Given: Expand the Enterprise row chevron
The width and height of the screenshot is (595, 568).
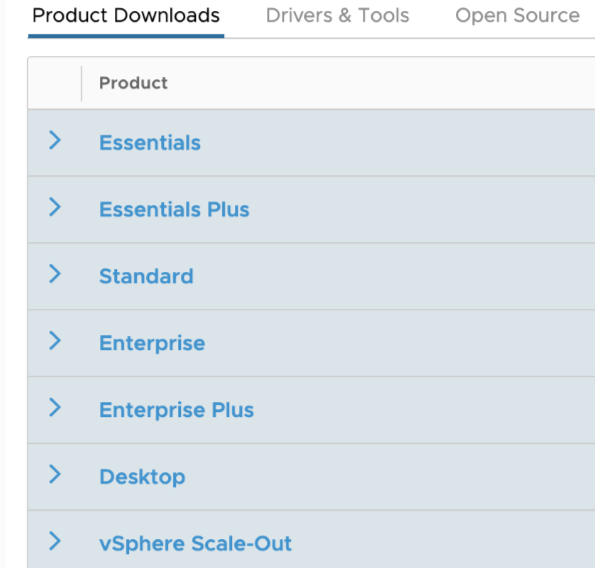Looking at the screenshot, I should coord(55,341).
